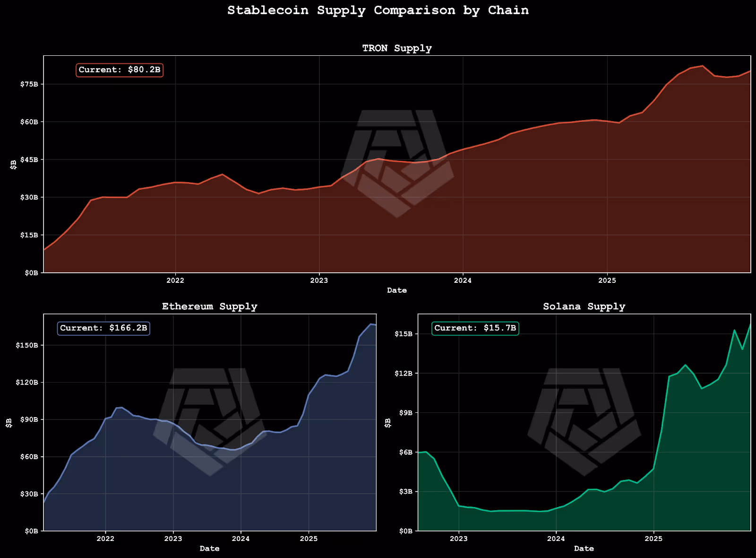This screenshot has height=558, width=756.
Task: Select the 'Ethereum Supply' chart title
Action: pos(210,306)
